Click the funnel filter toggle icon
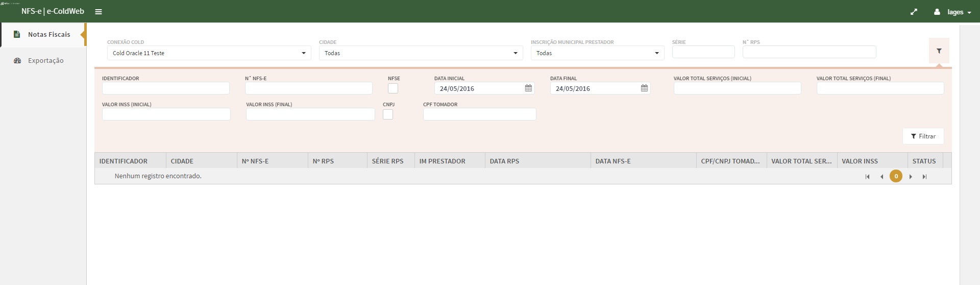The image size is (980, 285). pos(939,51)
